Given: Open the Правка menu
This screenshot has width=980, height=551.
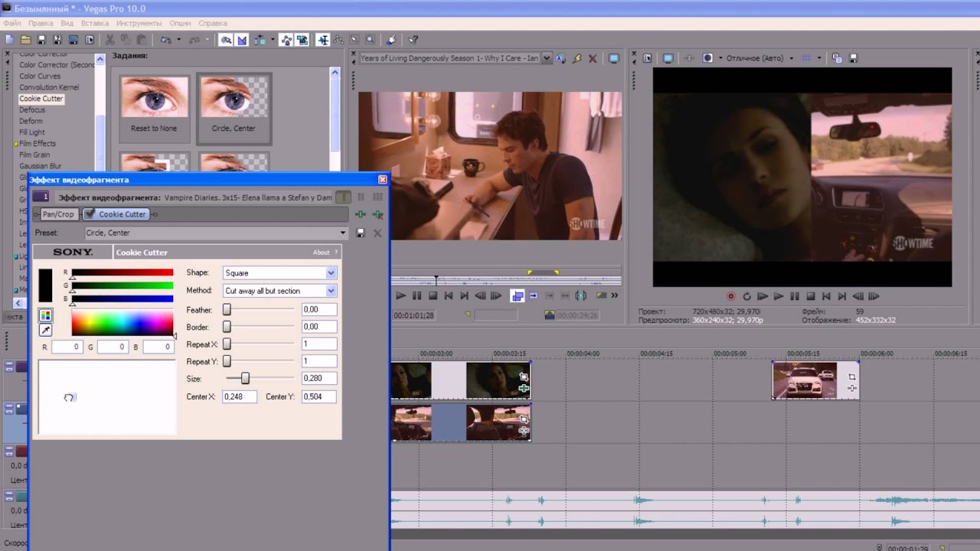Looking at the screenshot, I should [x=41, y=24].
